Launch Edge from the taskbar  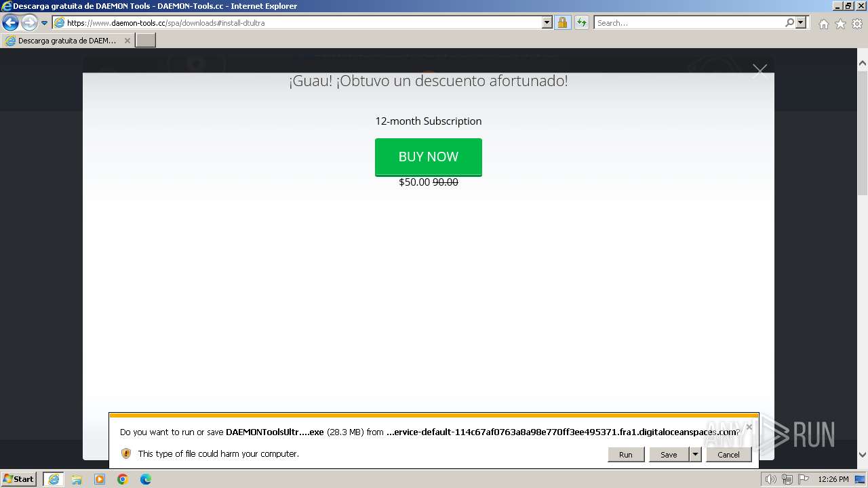146,479
